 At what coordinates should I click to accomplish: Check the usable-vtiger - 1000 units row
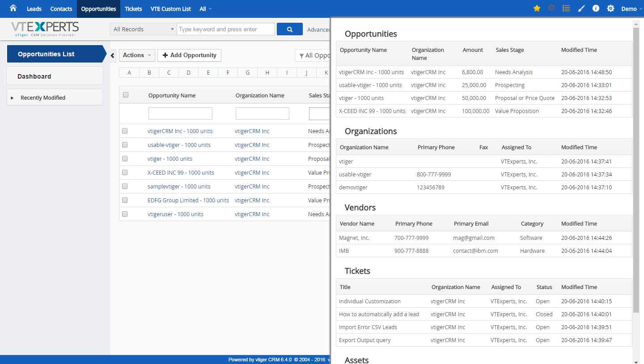click(125, 145)
